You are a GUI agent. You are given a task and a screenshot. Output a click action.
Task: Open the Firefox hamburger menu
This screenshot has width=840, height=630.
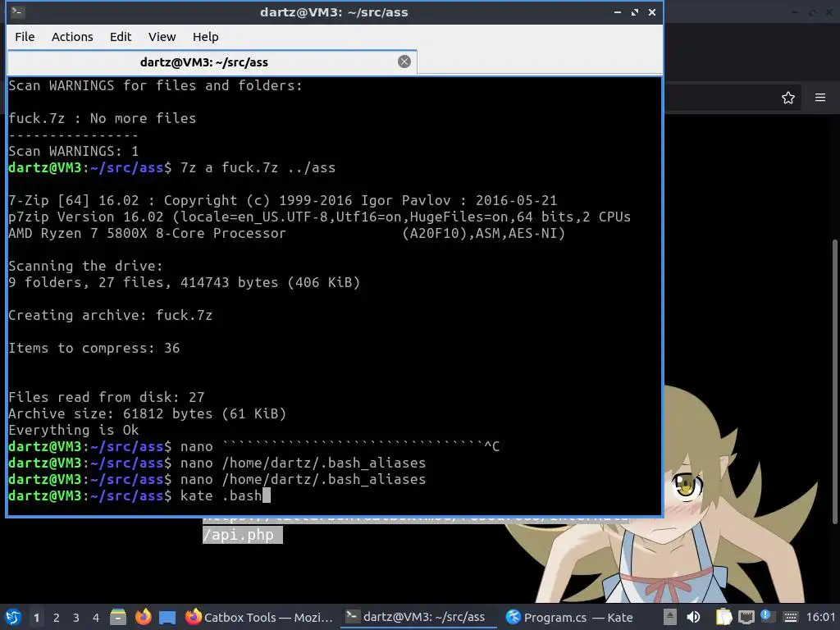820,98
